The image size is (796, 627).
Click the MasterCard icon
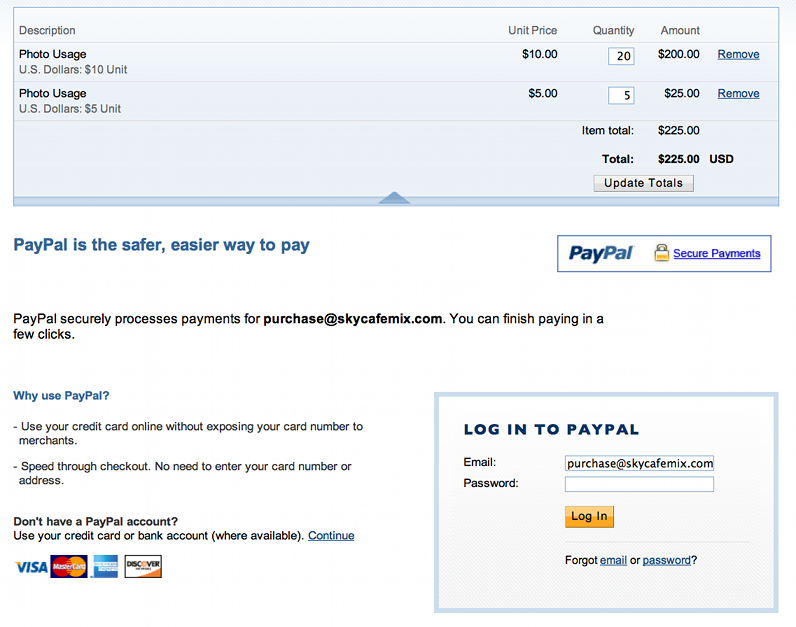[x=69, y=567]
